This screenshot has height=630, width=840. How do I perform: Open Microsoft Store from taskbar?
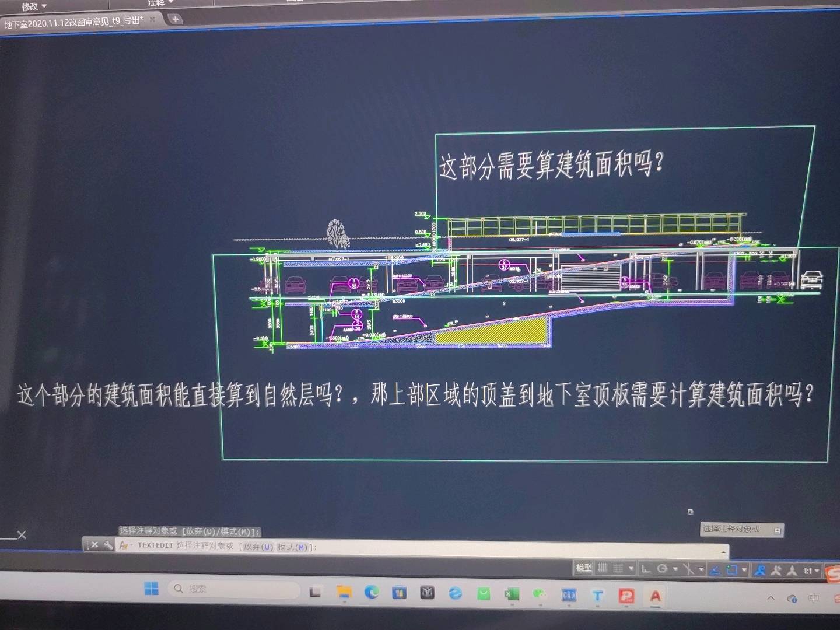[x=399, y=593]
